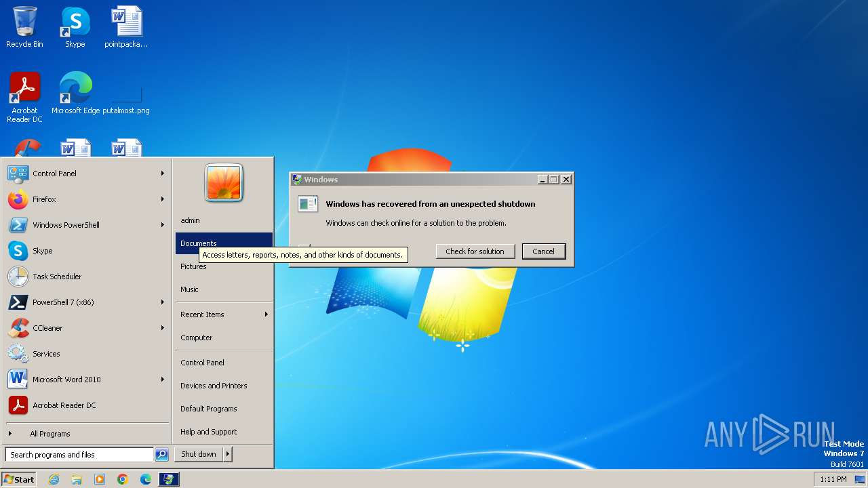This screenshot has width=868, height=488.
Task: Open Microsoft Edge from the taskbar
Action: point(146,479)
